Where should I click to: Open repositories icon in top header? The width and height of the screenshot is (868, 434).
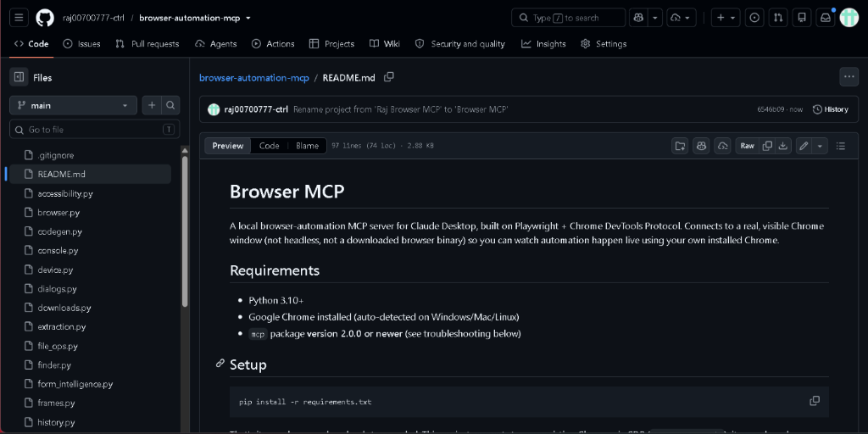[802, 18]
